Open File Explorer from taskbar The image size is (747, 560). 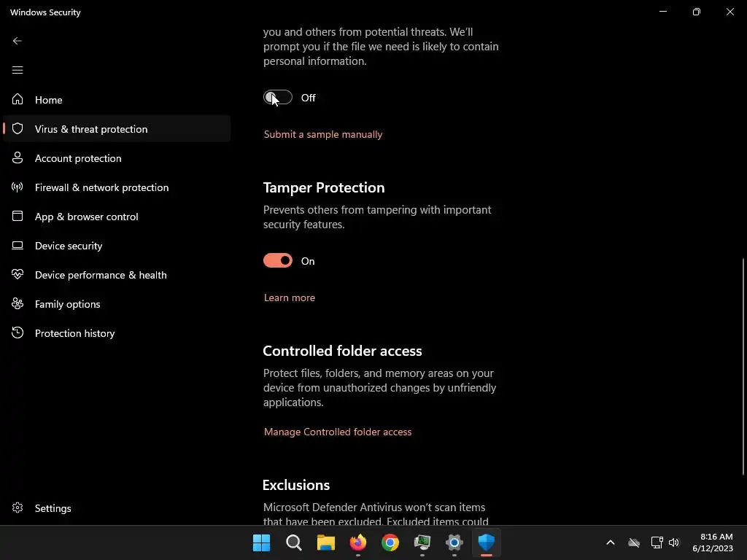pyautogui.click(x=326, y=542)
